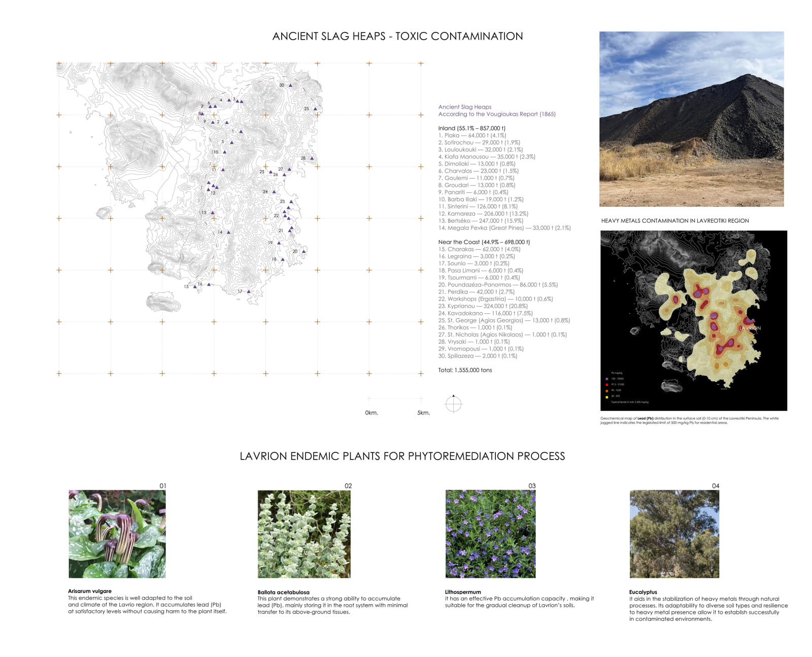Viewport: 812px width, 657px height.
Task: Select the map marker numbered 20
Action: [304, 251]
